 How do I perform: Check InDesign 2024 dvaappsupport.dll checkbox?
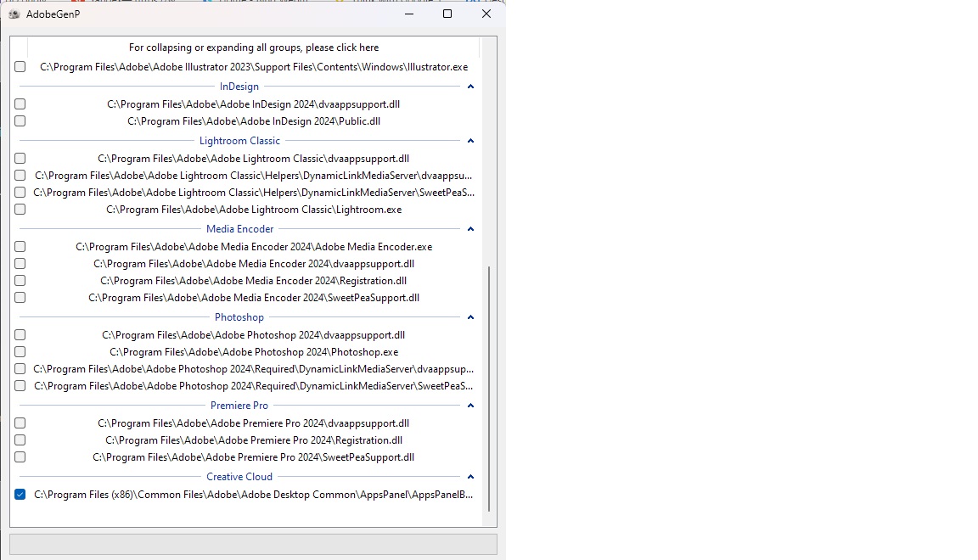pyautogui.click(x=20, y=104)
